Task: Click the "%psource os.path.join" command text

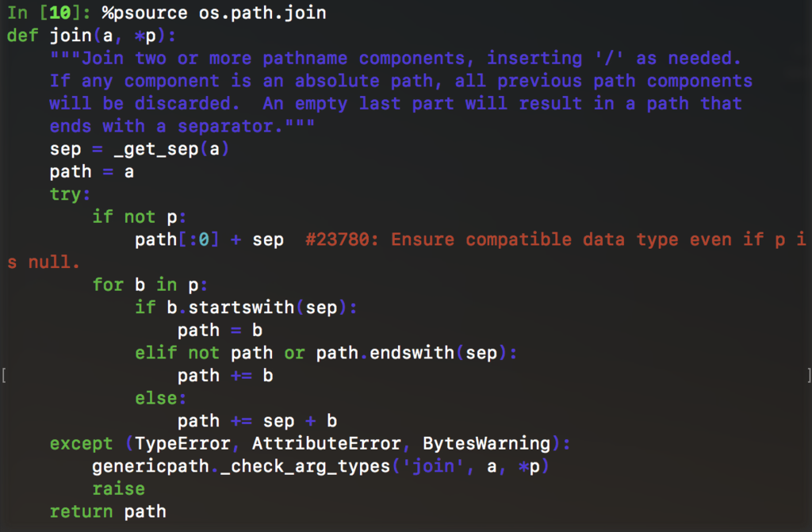Action: point(214,13)
